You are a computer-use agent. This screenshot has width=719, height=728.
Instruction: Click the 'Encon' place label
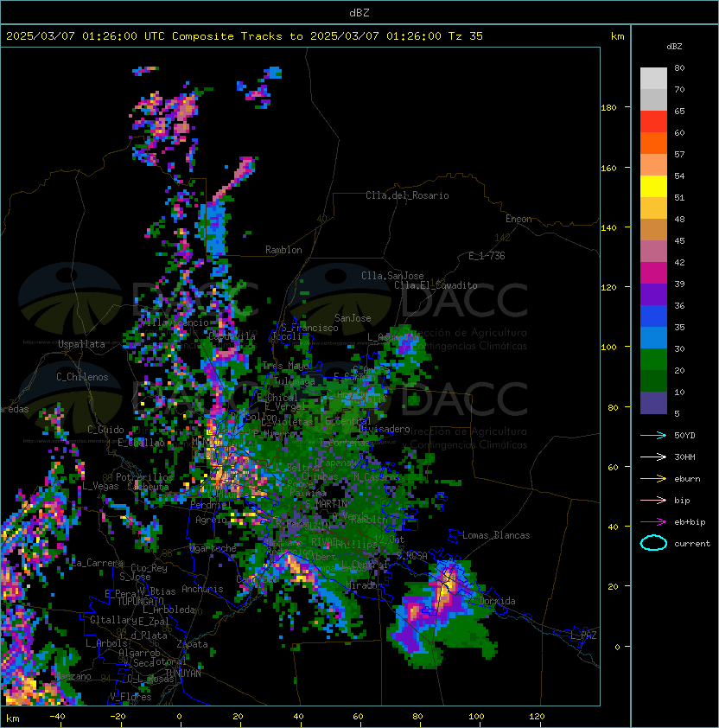[519, 219]
